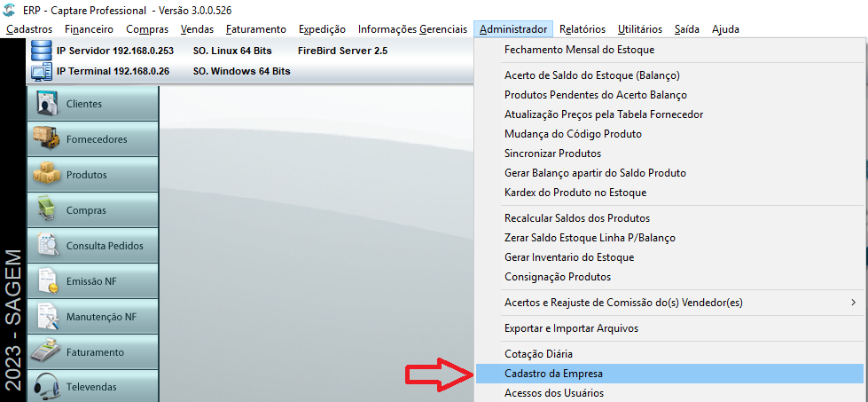
Task: Open the Financeiro menu
Action: coord(89,29)
